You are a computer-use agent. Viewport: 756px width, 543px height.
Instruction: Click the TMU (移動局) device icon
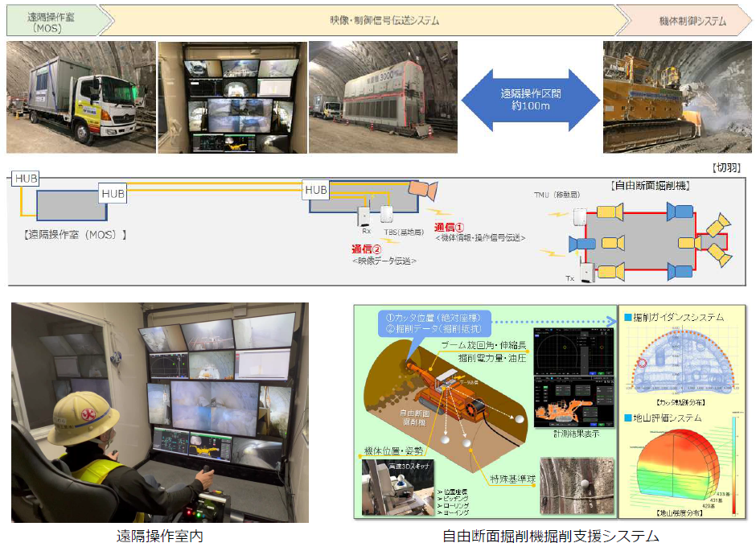point(580,217)
